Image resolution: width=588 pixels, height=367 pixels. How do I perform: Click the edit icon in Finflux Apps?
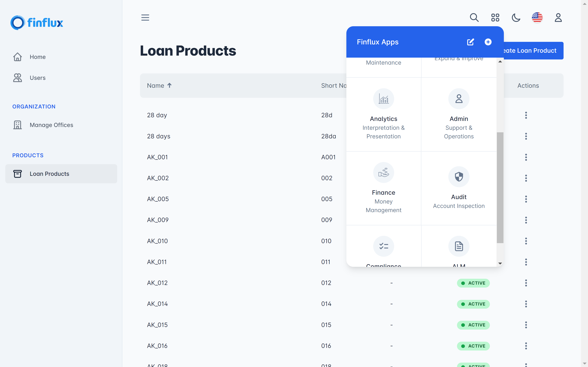click(x=470, y=41)
